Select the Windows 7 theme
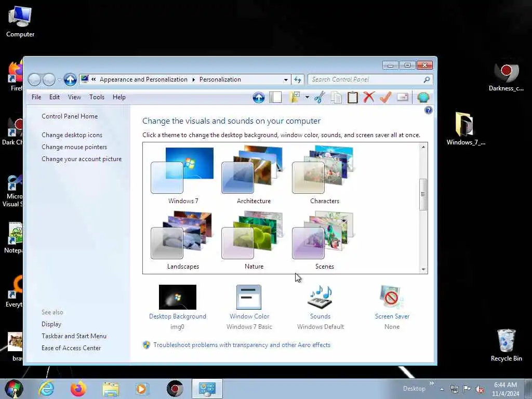532x399 pixels. [183, 175]
